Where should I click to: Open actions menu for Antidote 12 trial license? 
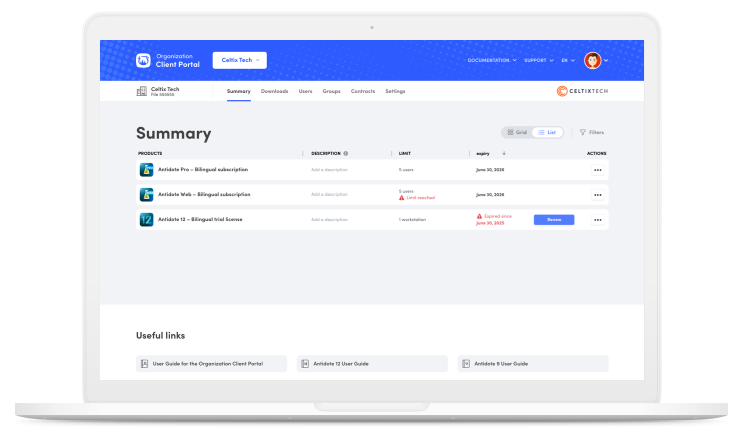(597, 219)
